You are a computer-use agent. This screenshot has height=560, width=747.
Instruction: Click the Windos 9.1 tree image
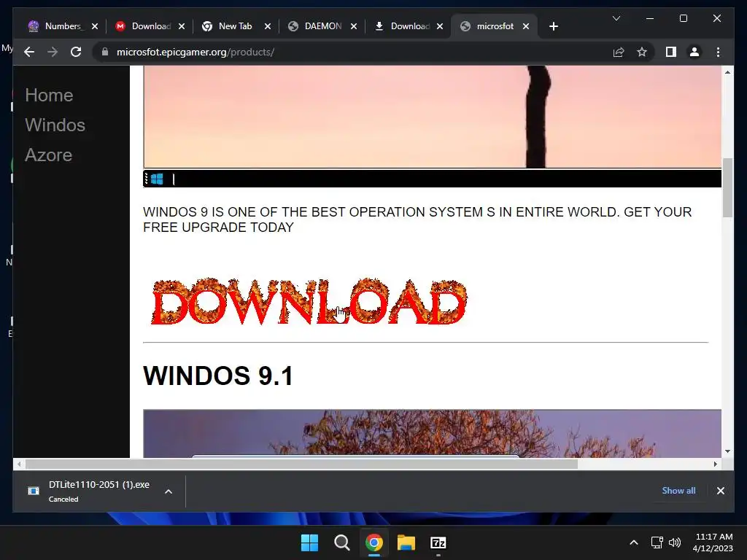pos(432,433)
